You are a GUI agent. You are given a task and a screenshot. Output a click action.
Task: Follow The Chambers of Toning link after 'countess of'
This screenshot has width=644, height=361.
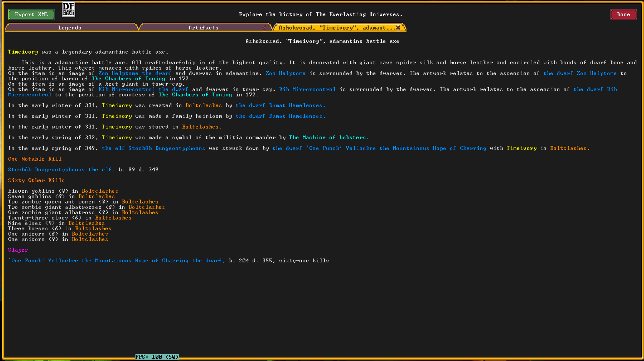point(195,95)
